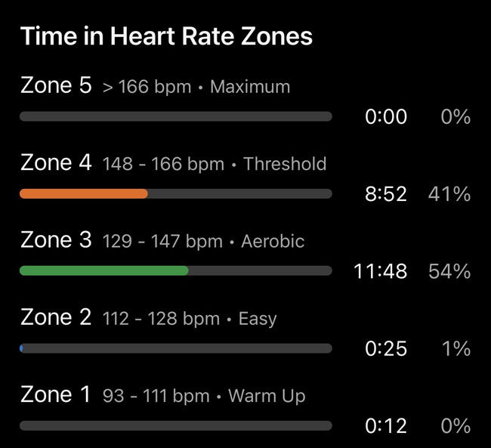Select the Zone 5 label
The width and height of the screenshot is (491, 448).
tap(56, 86)
